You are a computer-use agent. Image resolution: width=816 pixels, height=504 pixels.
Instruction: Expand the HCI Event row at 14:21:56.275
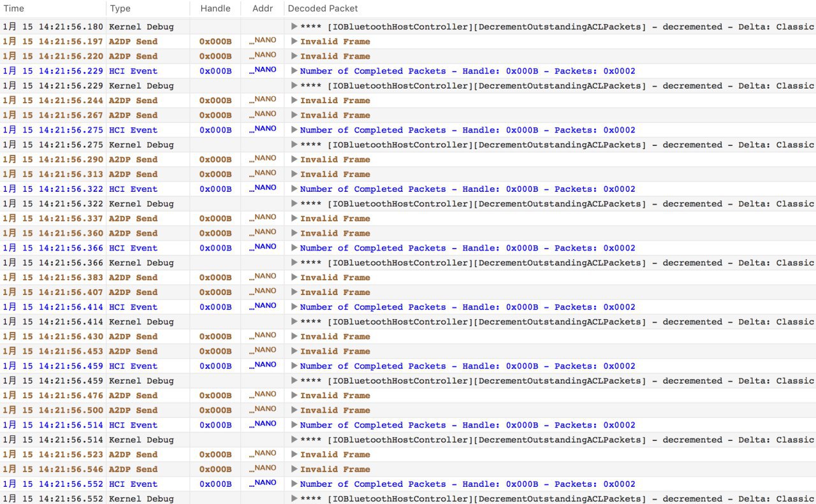click(x=294, y=130)
